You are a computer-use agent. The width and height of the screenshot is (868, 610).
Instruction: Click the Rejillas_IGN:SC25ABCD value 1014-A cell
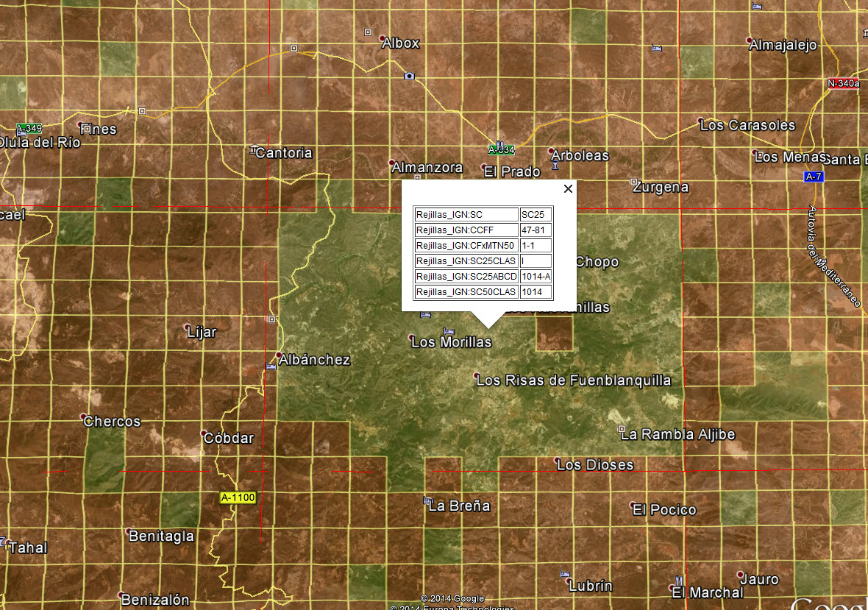[536, 277]
